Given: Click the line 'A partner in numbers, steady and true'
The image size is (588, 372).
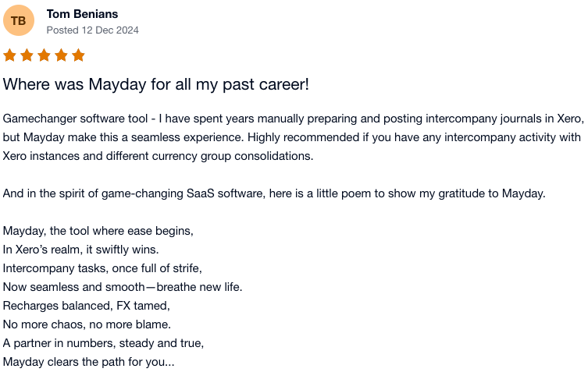Looking at the screenshot, I should point(103,343).
